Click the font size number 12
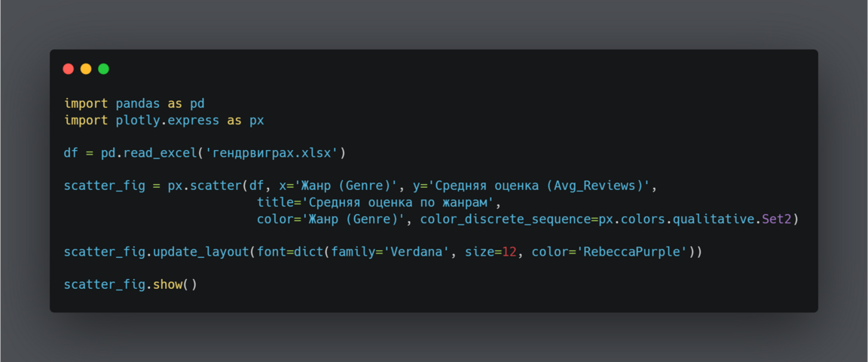Screen dimensions: 868x362 point(509,251)
